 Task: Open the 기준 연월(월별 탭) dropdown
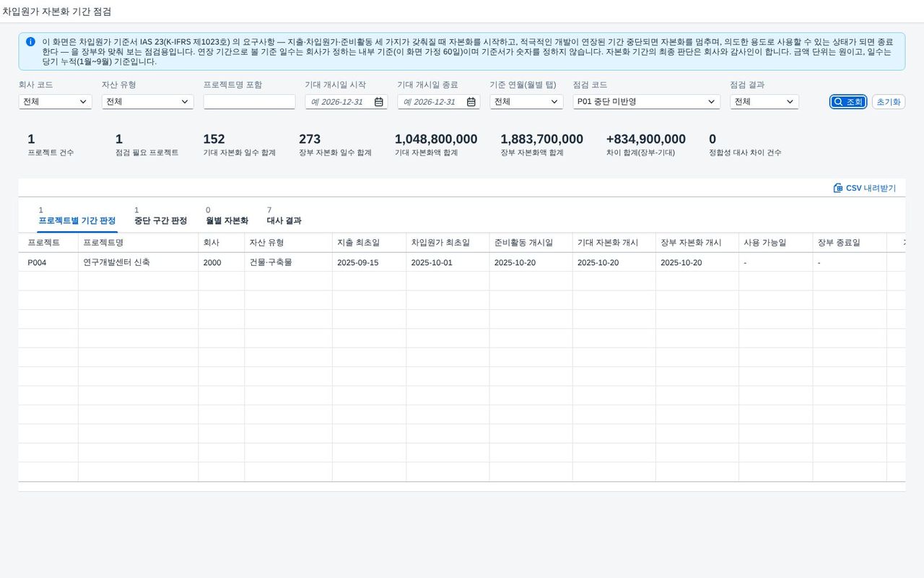coord(526,102)
